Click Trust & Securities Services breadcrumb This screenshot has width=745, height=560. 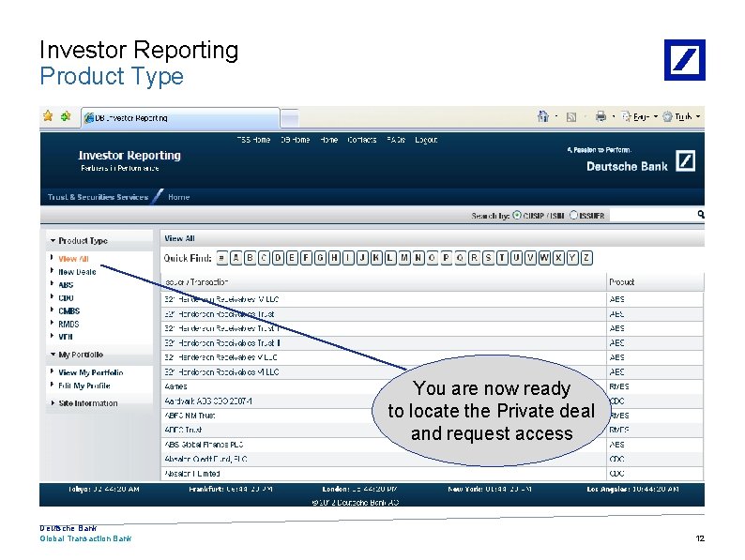tap(98, 197)
